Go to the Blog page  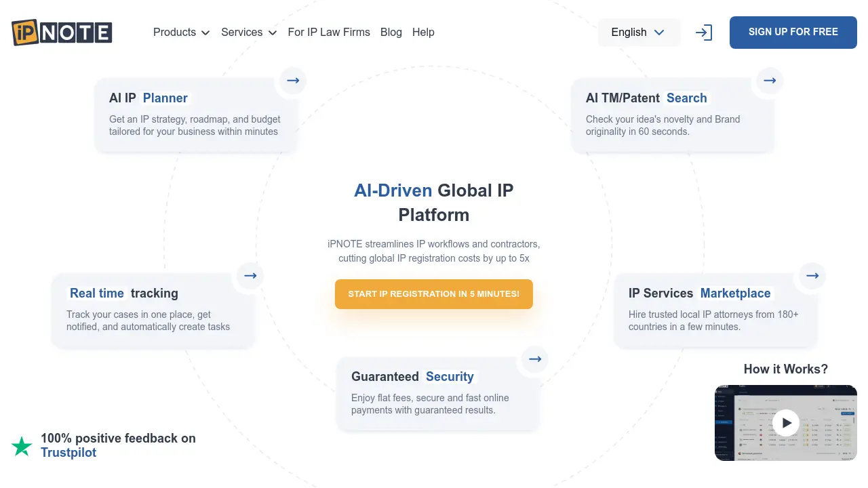tap(391, 33)
